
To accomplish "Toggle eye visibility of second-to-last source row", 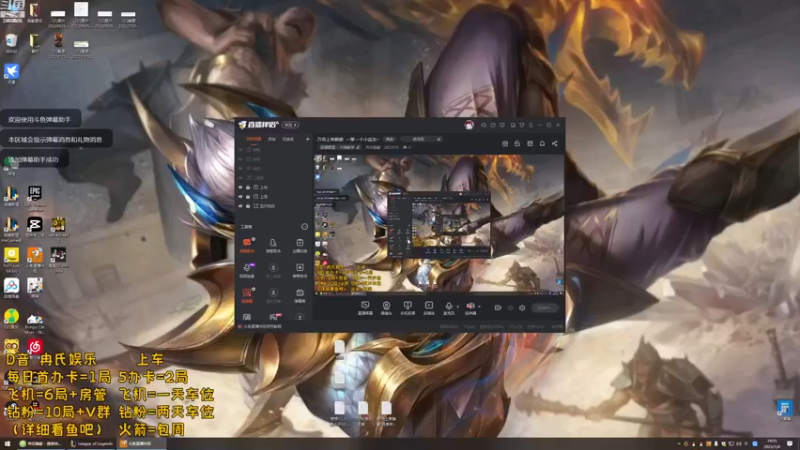I will point(241,196).
